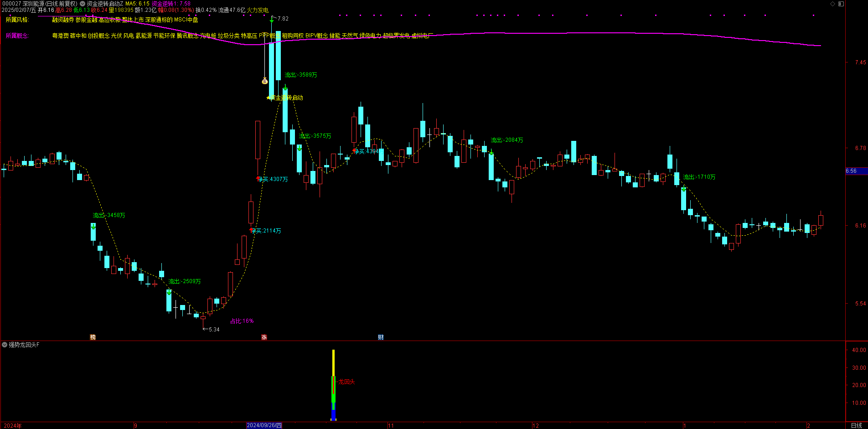The height and width of the screenshot is (429, 868).
Task: Click green arrow at 流出:-2084万
Action: click(x=491, y=152)
